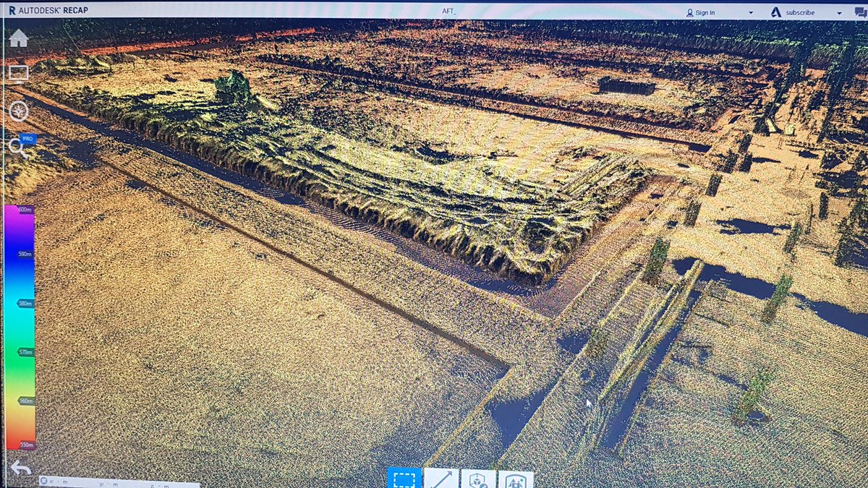
Task: Click the 600m elevation legend label
Action: coord(26,210)
